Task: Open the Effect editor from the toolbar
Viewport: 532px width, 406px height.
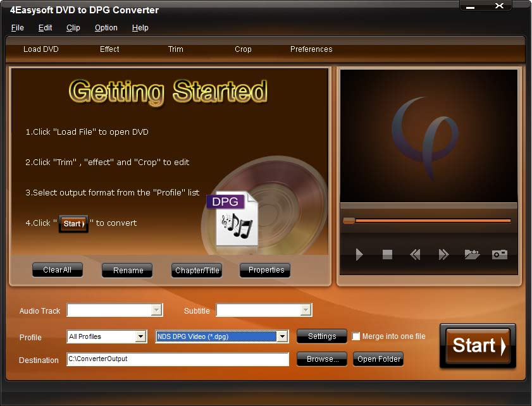Action: [109, 49]
